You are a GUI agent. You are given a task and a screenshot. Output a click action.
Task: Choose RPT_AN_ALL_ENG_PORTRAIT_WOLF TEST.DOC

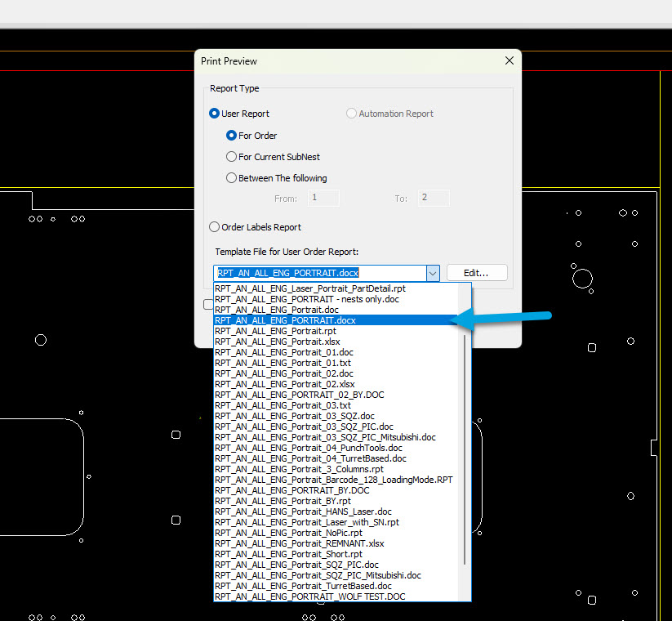pyautogui.click(x=336, y=596)
